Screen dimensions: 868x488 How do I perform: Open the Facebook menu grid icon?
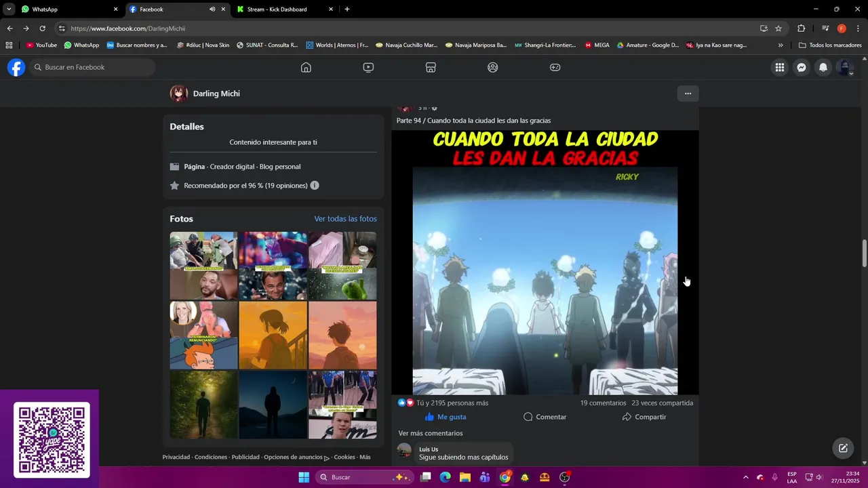point(780,67)
